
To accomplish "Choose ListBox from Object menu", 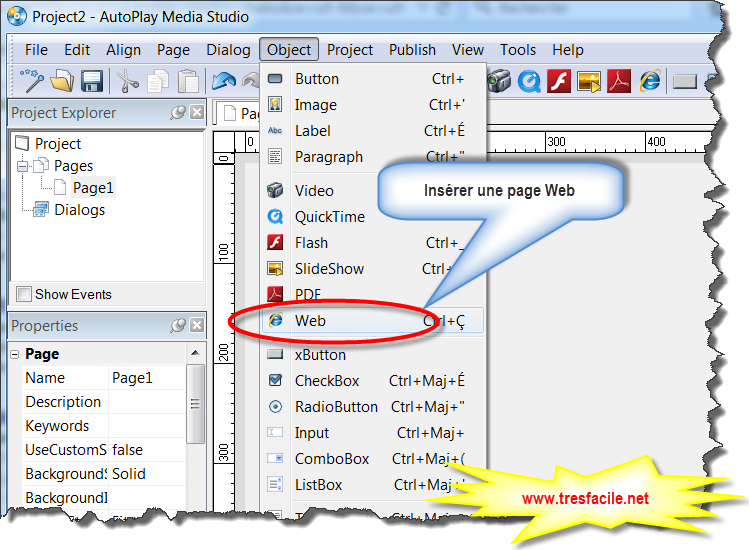I will pos(373,485).
